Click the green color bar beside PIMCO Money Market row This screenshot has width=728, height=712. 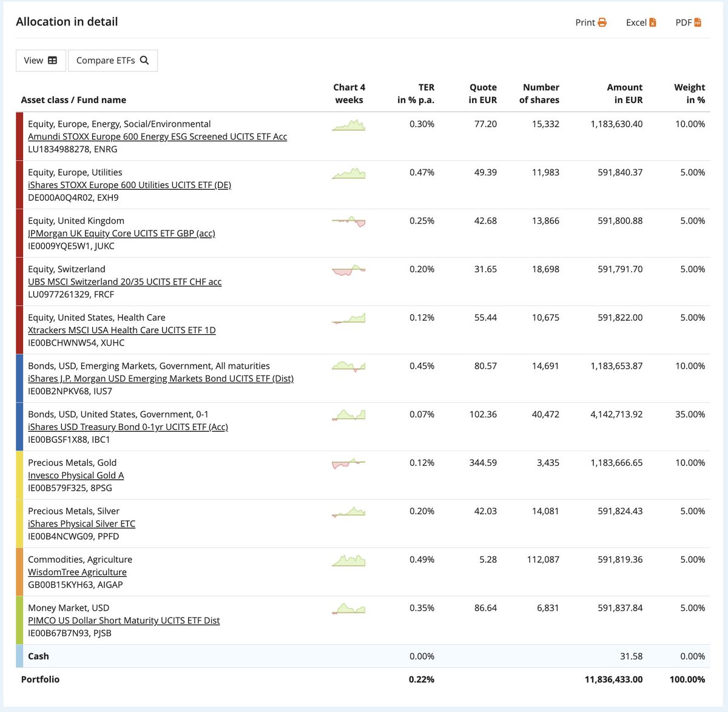pyautogui.click(x=19, y=620)
